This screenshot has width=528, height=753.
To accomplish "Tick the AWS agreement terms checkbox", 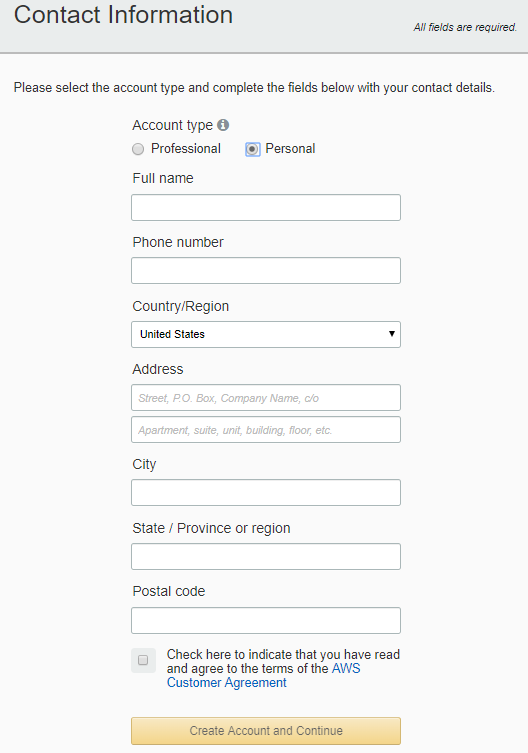I will point(143,660).
